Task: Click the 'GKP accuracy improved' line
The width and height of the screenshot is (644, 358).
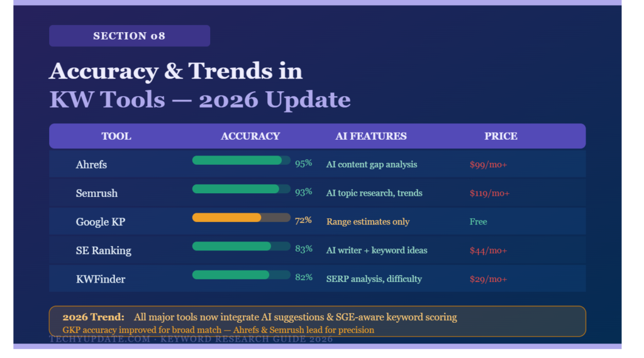Action: point(218,330)
